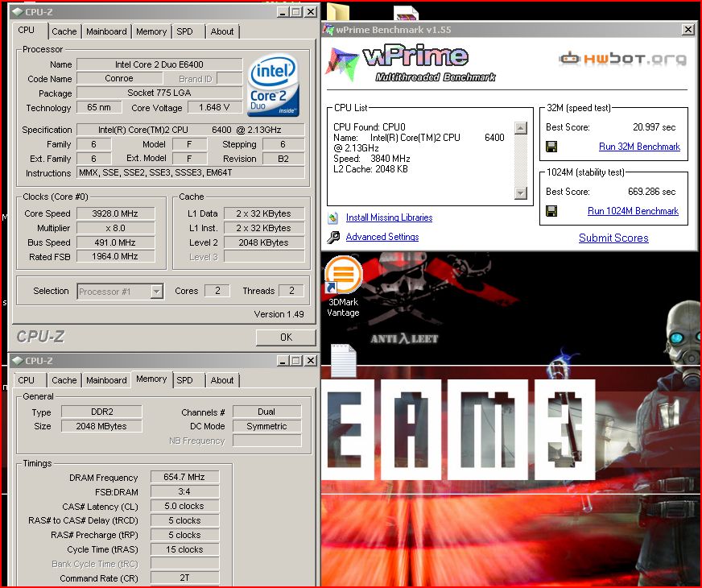Click the 32M best score 20.997 sec
The width and height of the screenshot is (702, 588).
pos(654,127)
